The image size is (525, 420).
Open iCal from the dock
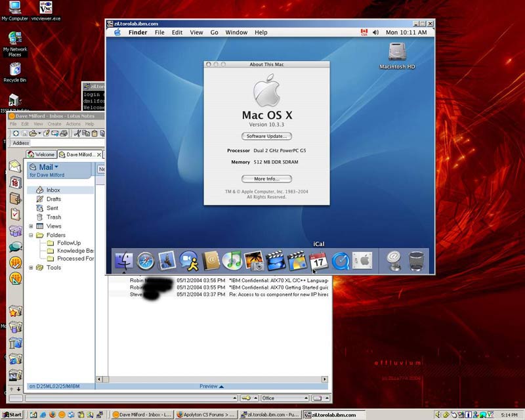pos(318,261)
